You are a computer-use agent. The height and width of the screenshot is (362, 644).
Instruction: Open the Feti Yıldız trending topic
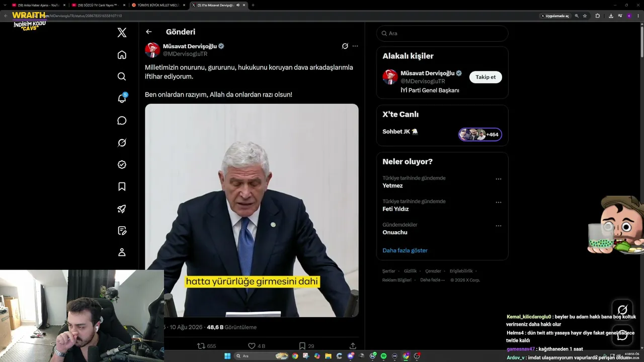click(x=395, y=209)
